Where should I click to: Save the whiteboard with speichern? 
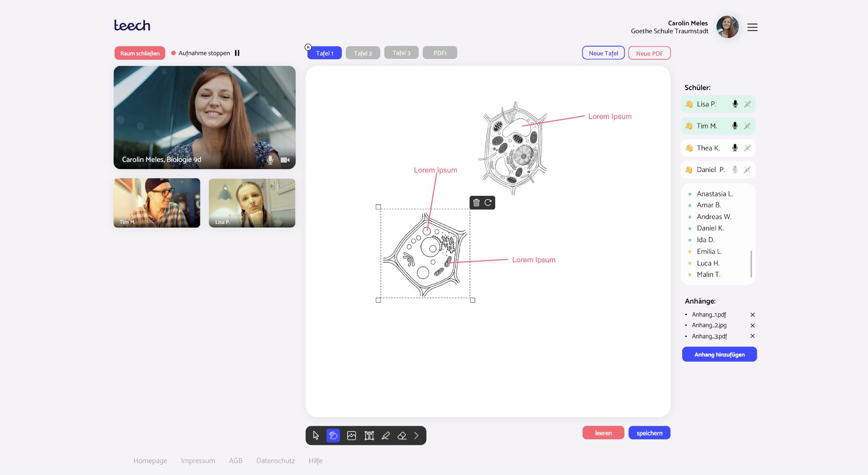(649, 432)
